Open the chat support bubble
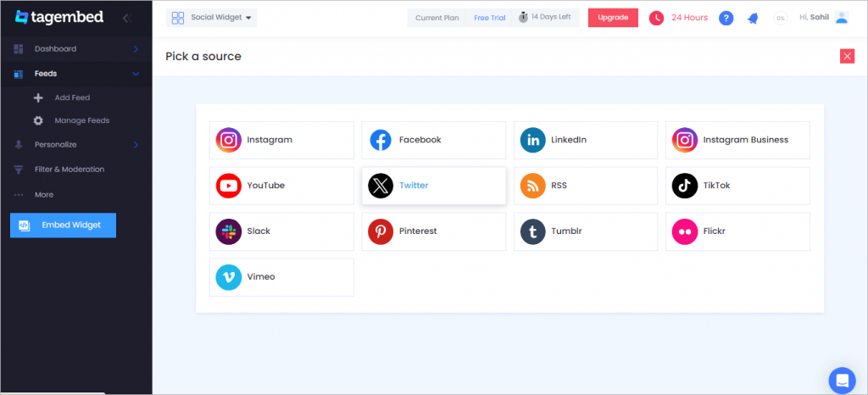 [x=842, y=380]
